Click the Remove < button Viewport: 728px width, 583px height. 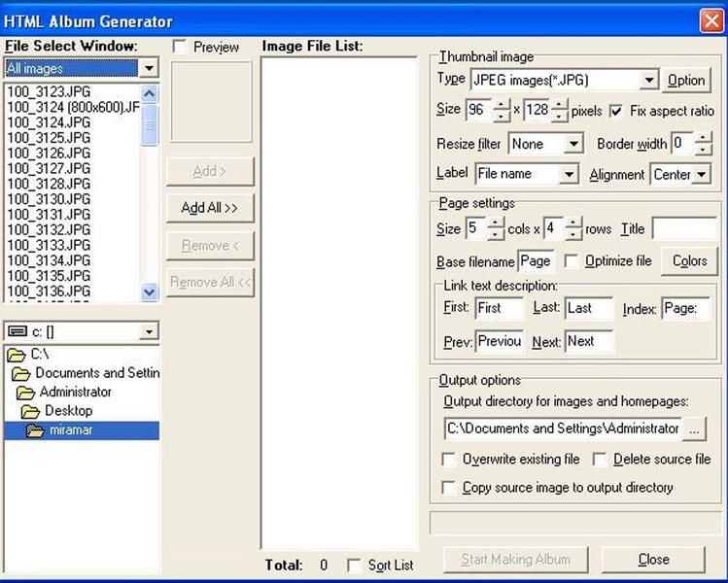click(x=210, y=245)
